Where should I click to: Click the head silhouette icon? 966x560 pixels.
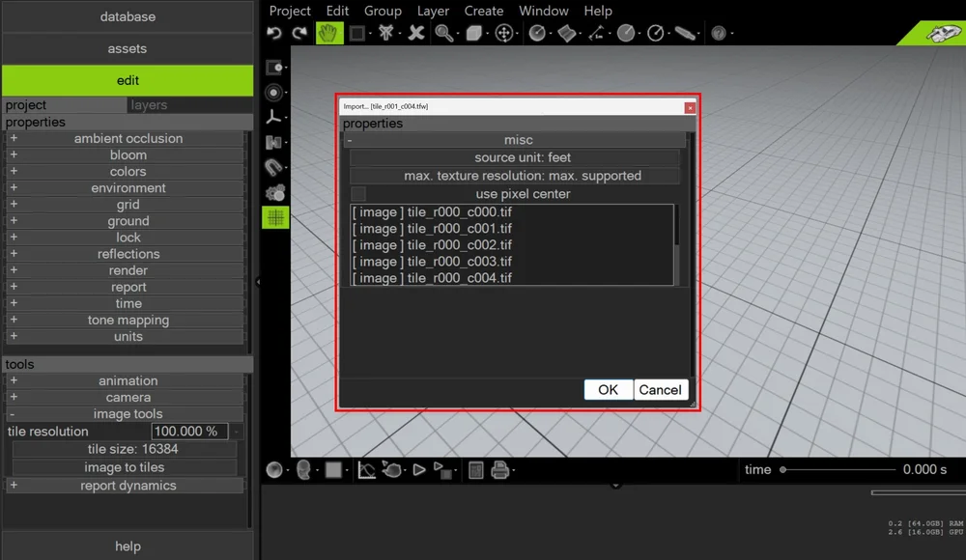point(303,470)
